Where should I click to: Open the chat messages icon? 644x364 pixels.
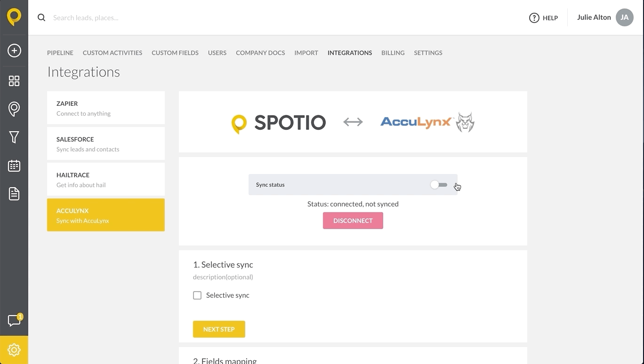point(14,321)
